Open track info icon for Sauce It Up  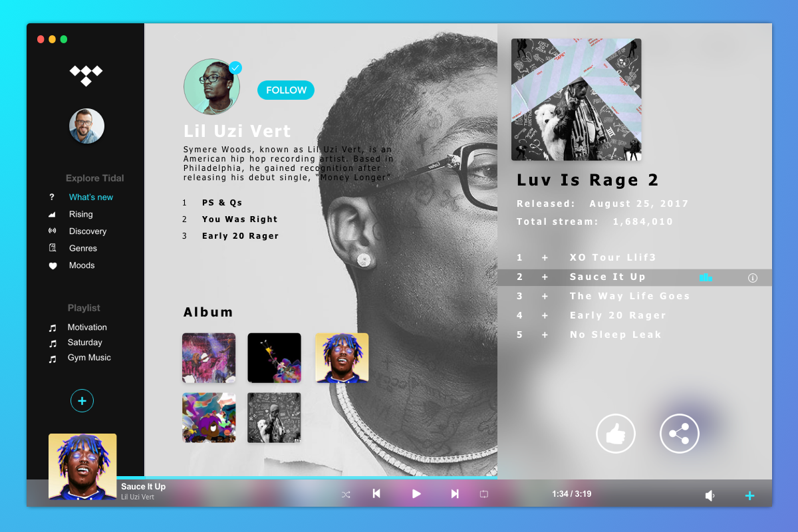click(x=753, y=278)
